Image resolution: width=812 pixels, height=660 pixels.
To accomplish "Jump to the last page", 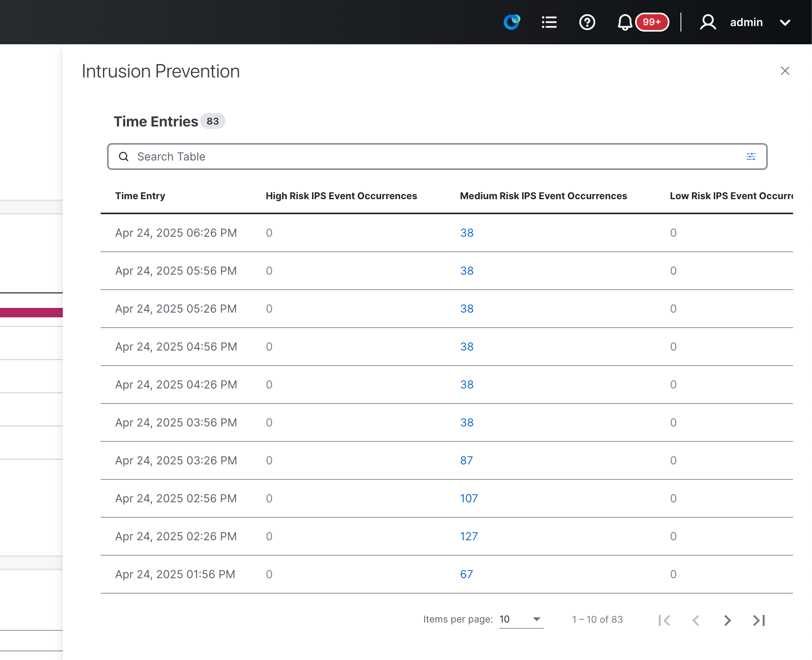I will pyautogui.click(x=759, y=620).
